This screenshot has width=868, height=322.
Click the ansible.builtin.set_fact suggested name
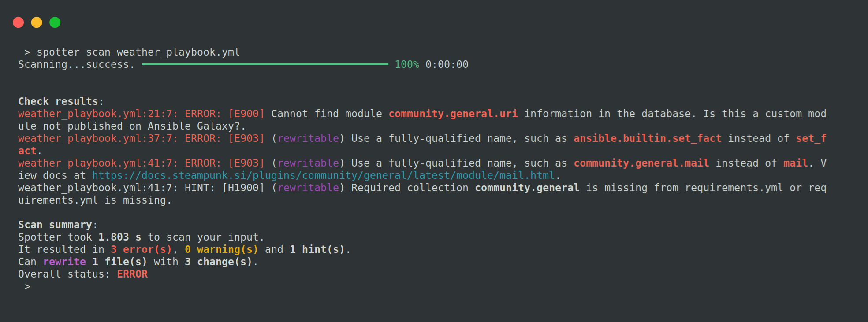pos(647,139)
